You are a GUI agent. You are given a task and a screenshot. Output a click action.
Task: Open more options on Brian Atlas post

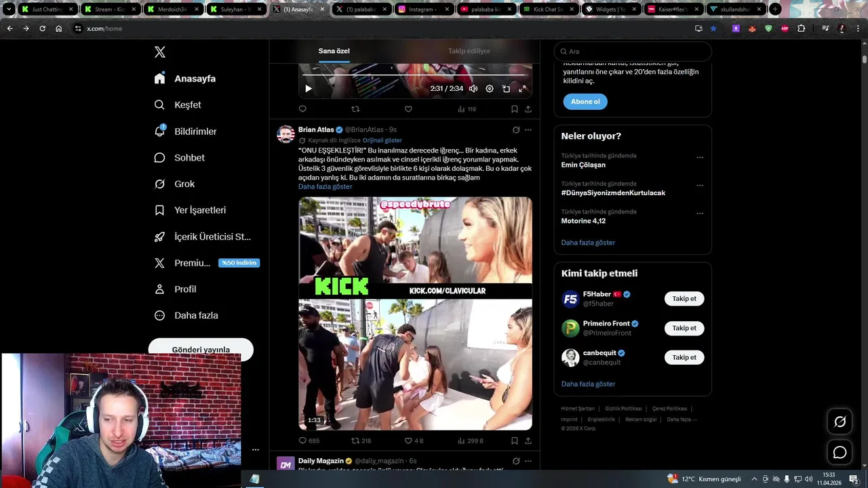pyautogui.click(x=528, y=129)
